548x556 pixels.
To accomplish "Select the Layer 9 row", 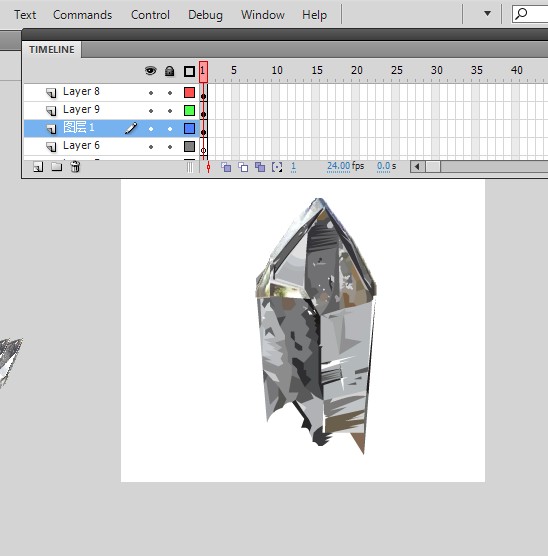I will 111,111.
